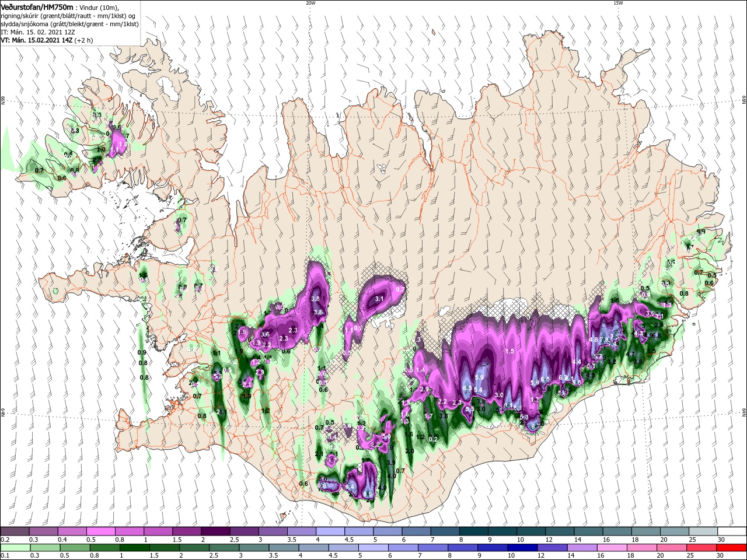
Task: Click the 20 swatch in the upper legend row
Action: point(673,531)
